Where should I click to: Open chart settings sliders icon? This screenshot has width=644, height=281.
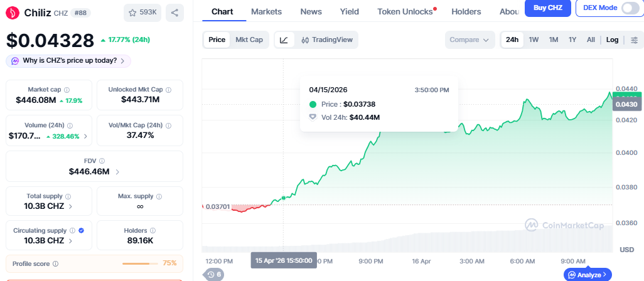(x=634, y=40)
